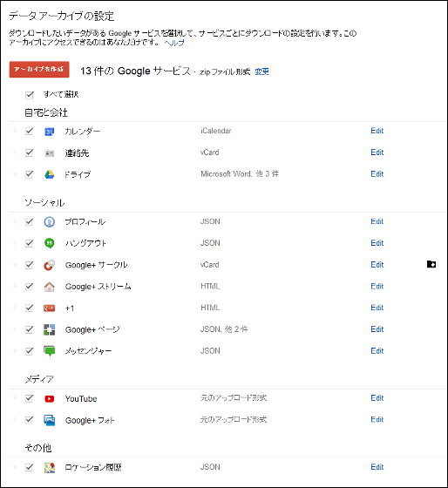Click the Google+ Pages icon
448x488 pixels.
point(49,329)
